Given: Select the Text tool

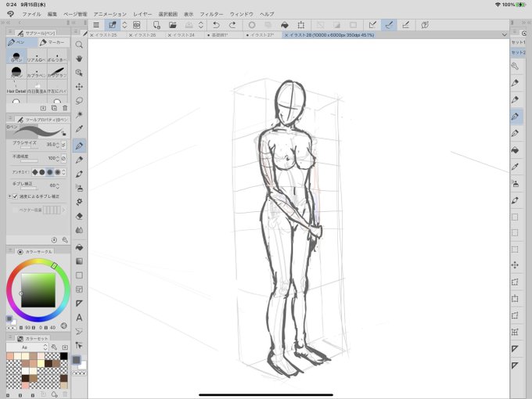Looking at the screenshot, I should pyautogui.click(x=79, y=318).
